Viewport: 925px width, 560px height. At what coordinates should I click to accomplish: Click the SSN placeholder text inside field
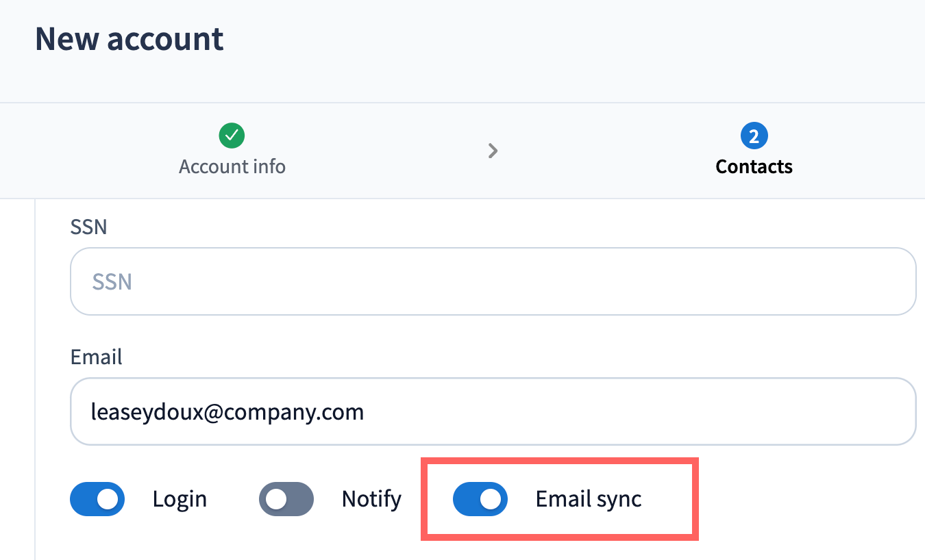[112, 281]
